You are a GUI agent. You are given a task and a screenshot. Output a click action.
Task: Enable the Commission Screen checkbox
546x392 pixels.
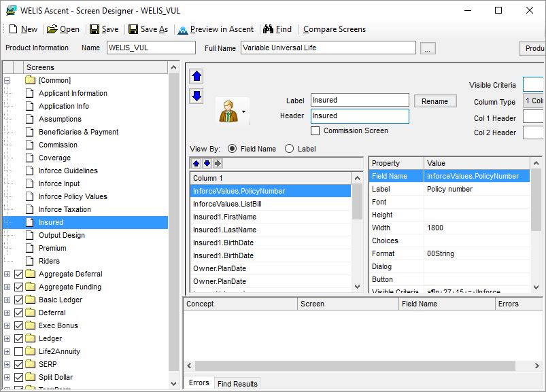click(315, 131)
